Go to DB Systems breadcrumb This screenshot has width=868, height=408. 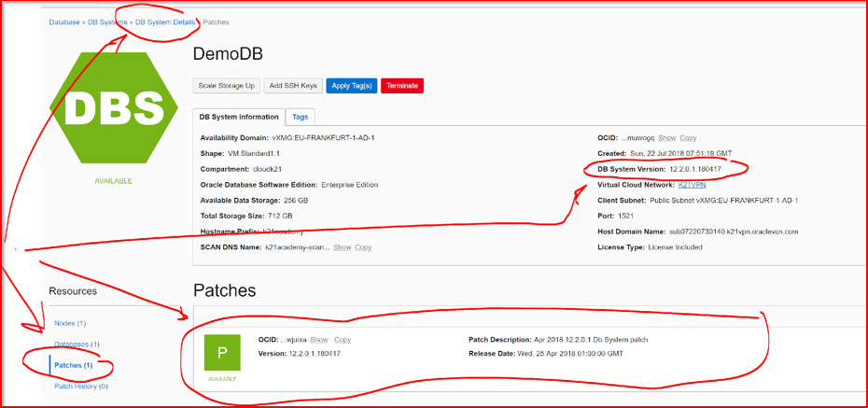[x=107, y=22]
